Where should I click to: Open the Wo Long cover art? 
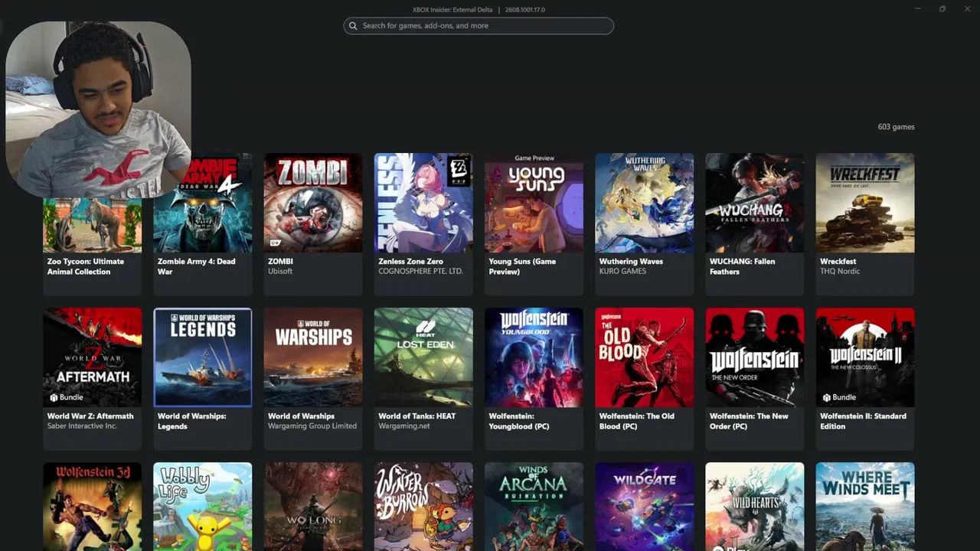pos(313,507)
